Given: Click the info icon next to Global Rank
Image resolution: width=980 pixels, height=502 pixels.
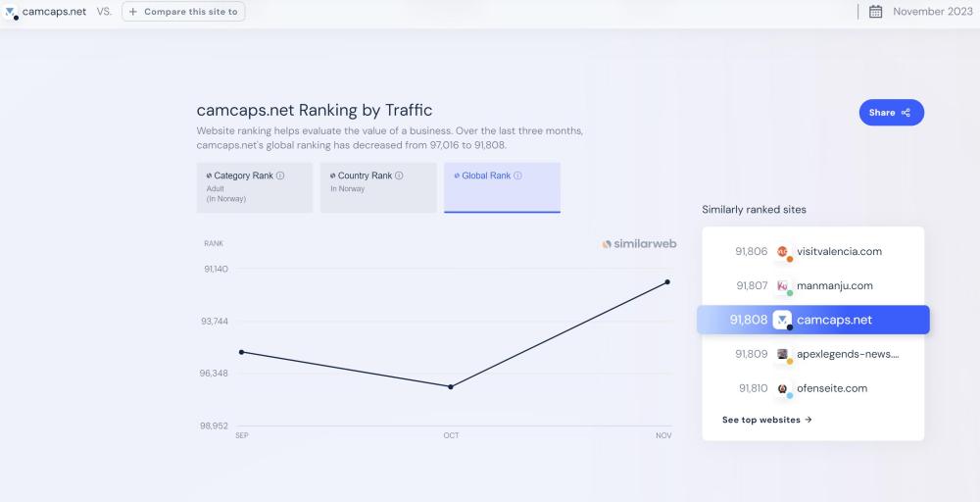Looking at the screenshot, I should [x=517, y=176].
